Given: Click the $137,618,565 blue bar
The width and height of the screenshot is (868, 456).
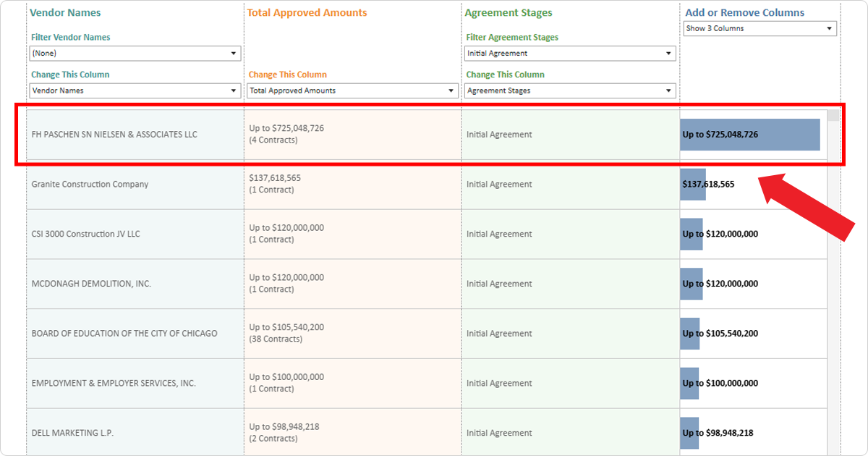Looking at the screenshot, I should tap(693, 185).
